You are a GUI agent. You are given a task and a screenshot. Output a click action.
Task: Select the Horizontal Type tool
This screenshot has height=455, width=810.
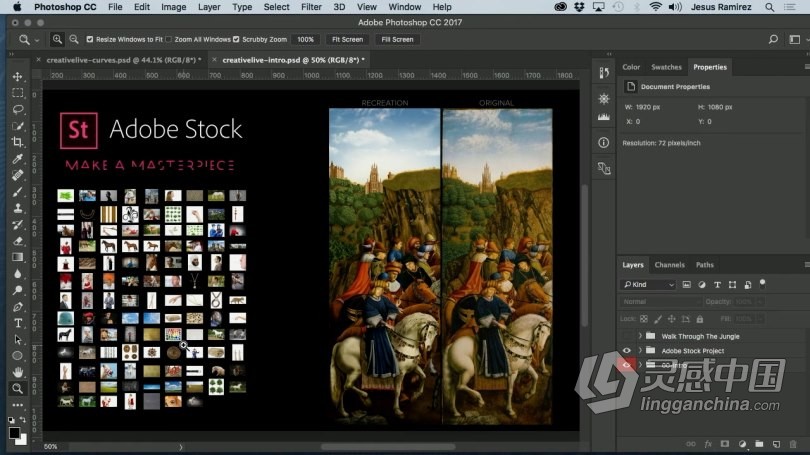click(18, 323)
